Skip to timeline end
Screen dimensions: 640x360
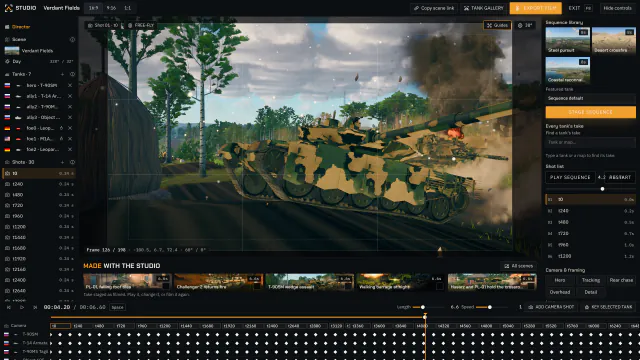[x=35, y=307]
